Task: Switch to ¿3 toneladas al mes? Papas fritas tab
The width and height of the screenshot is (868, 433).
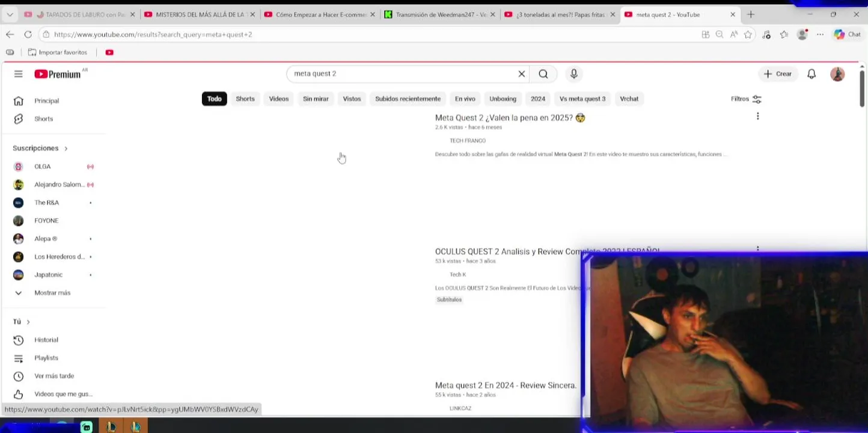Action: click(560, 14)
